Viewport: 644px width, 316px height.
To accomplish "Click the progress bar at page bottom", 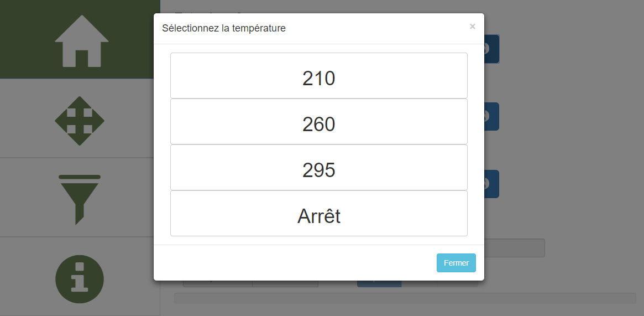I will (405, 298).
